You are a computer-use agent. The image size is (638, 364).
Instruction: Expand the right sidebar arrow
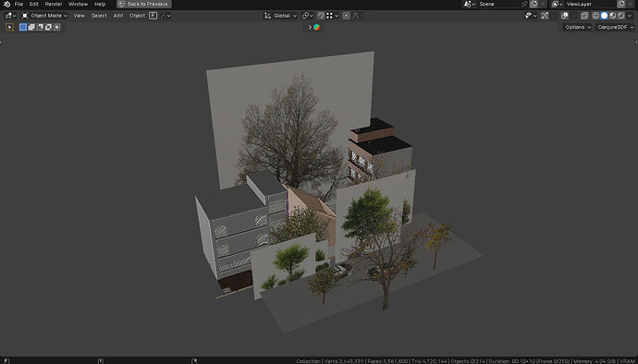pos(636,42)
